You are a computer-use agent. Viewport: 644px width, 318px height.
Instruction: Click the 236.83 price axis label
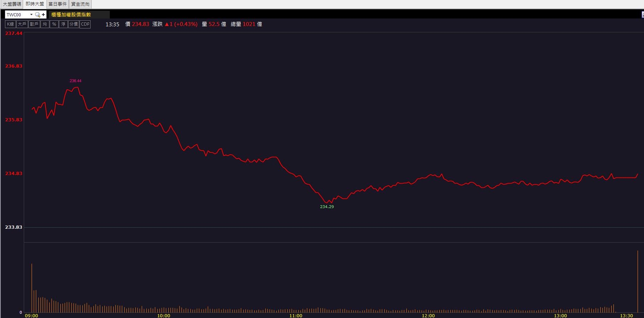tap(13, 66)
